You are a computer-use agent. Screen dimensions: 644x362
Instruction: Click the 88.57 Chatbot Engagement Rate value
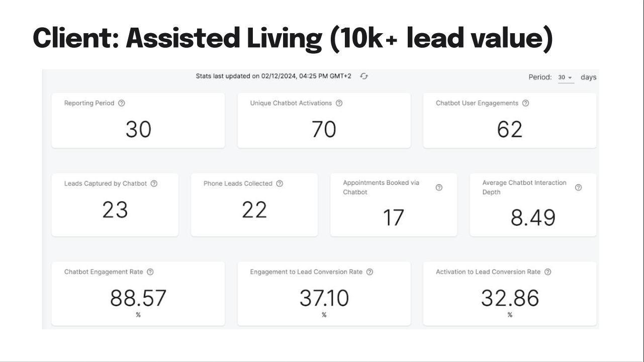[138, 298]
